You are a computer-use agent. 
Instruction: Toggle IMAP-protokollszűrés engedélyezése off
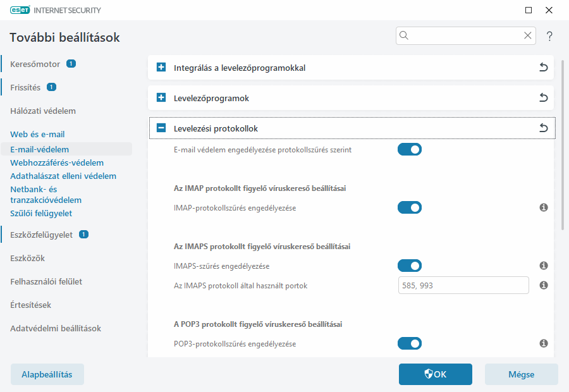pyautogui.click(x=409, y=207)
